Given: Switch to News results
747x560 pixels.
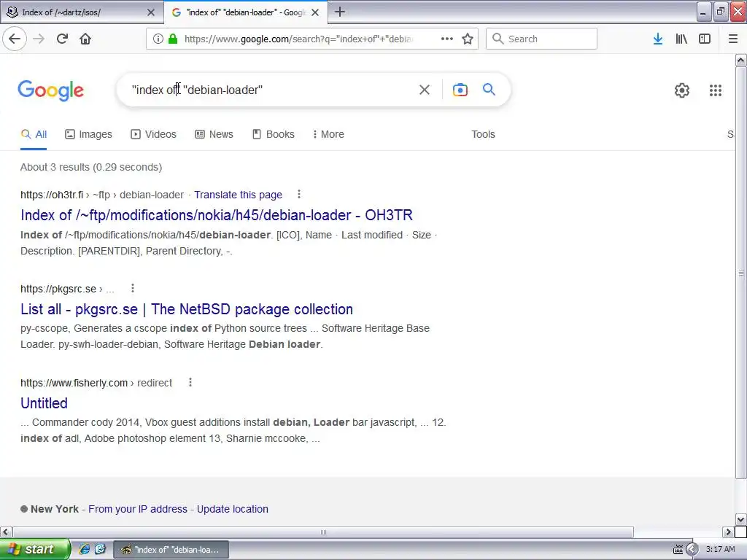Looking at the screenshot, I should coord(214,134).
